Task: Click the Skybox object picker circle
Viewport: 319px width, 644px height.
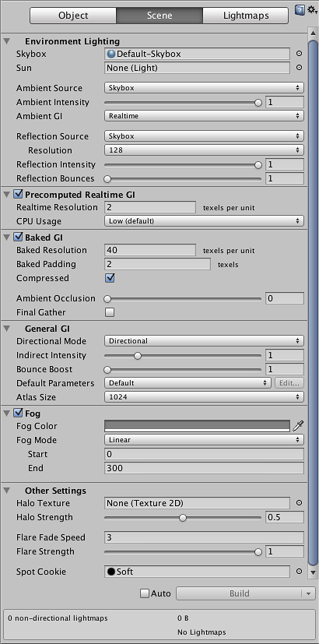Action: click(x=300, y=54)
